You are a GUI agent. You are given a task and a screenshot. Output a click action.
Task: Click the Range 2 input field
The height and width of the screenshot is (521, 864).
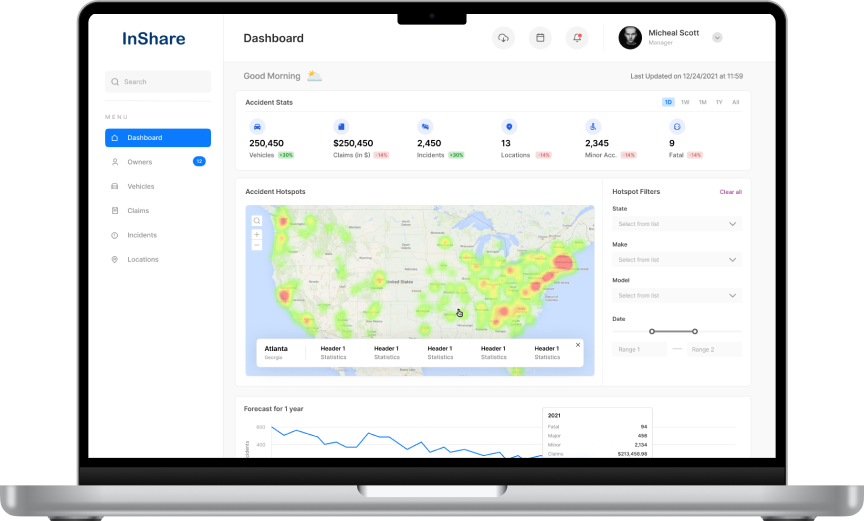click(714, 350)
